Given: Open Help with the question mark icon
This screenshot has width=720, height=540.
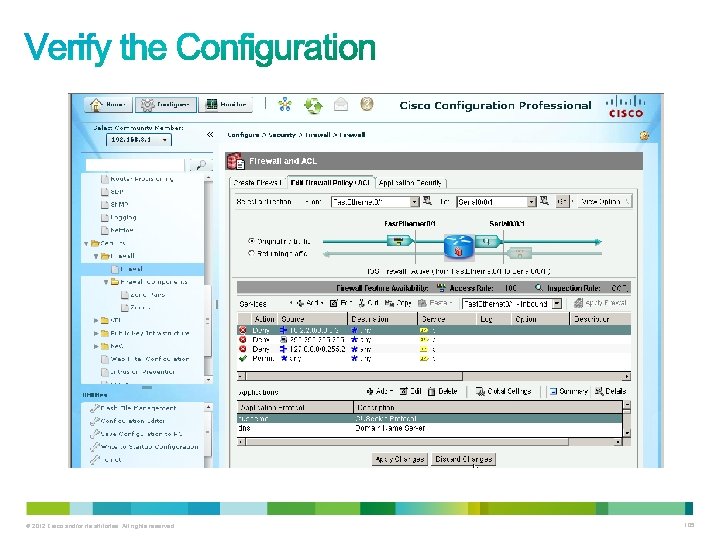Looking at the screenshot, I should click(x=366, y=105).
